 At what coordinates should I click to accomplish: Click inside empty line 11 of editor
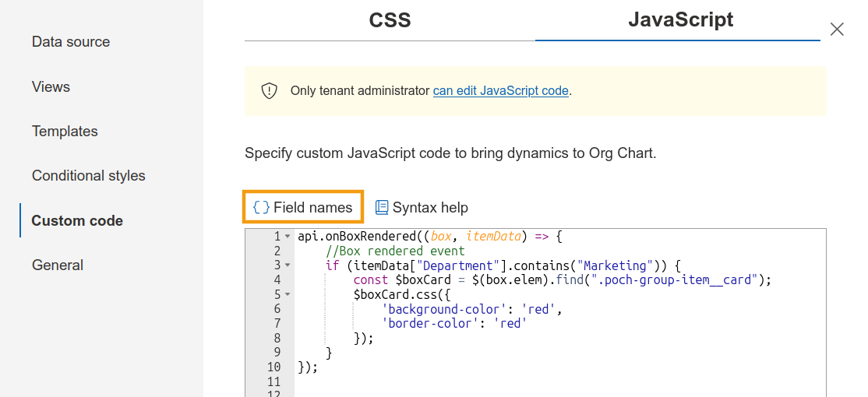[x=560, y=381]
